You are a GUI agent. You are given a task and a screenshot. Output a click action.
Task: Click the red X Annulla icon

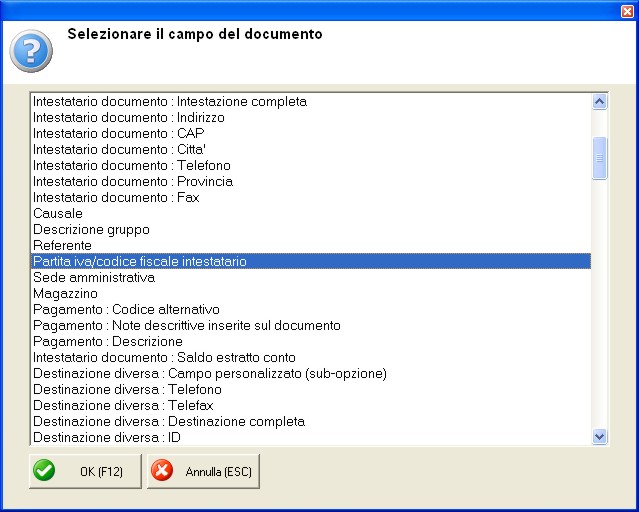[x=162, y=470]
